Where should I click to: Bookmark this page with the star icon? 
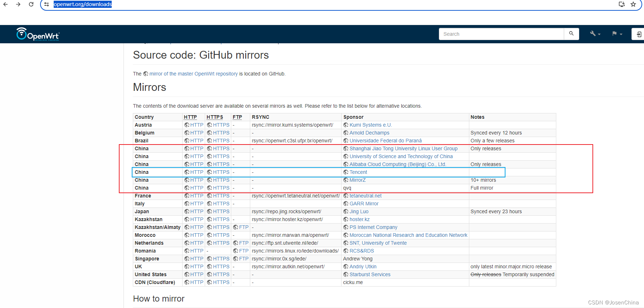pos(633,4)
